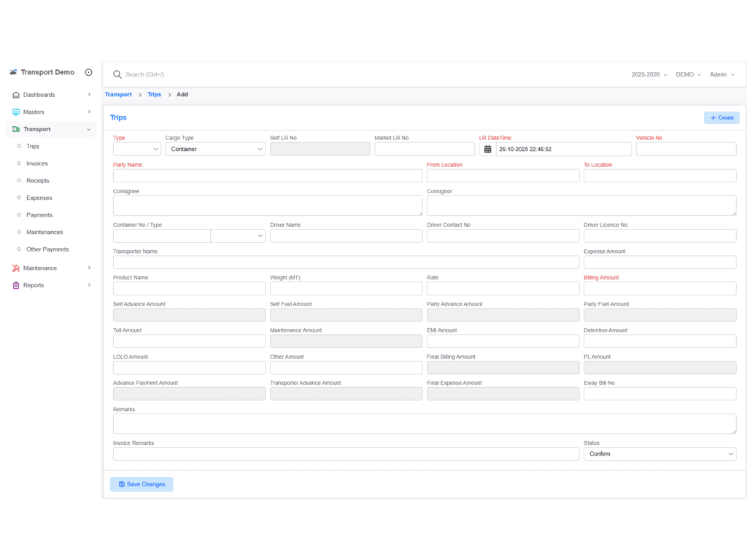Image resolution: width=747 pixels, height=560 pixels.
Task: Click the LR DateTime calendar icon
Action: [487, 149]
